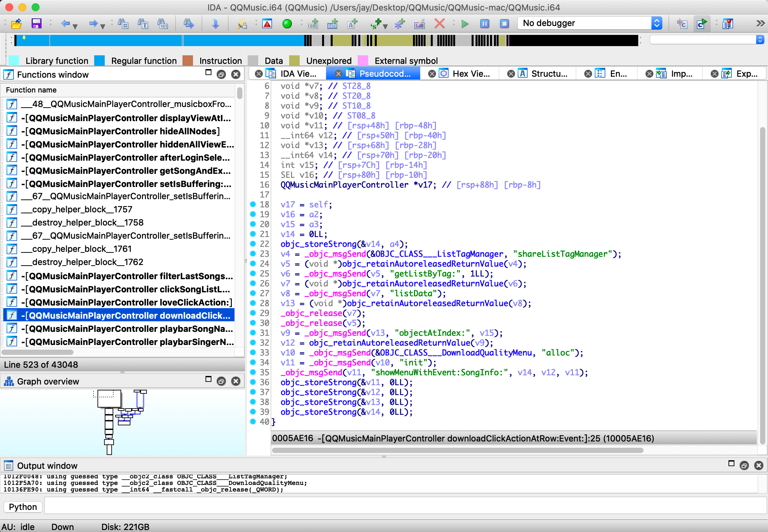
Task: Start process with green play button
Action: tap(465, 23)
